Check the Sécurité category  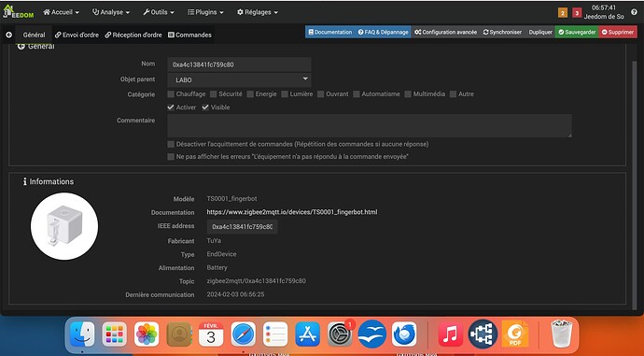pos(213,94)
